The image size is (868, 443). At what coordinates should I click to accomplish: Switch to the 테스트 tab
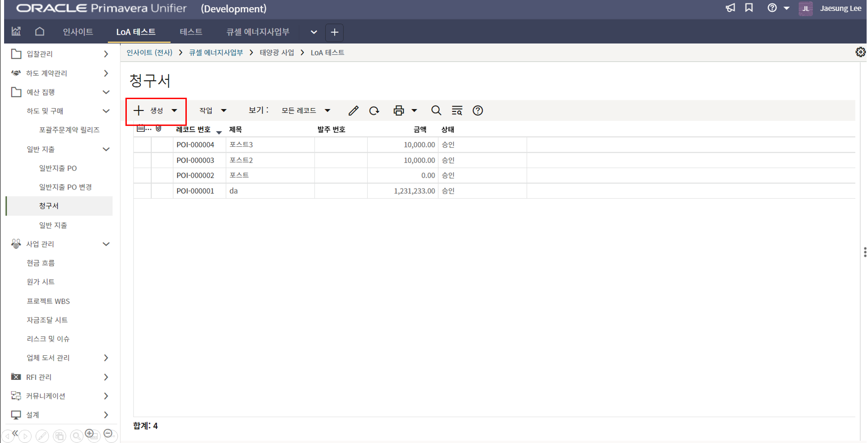tap(191, 32)
